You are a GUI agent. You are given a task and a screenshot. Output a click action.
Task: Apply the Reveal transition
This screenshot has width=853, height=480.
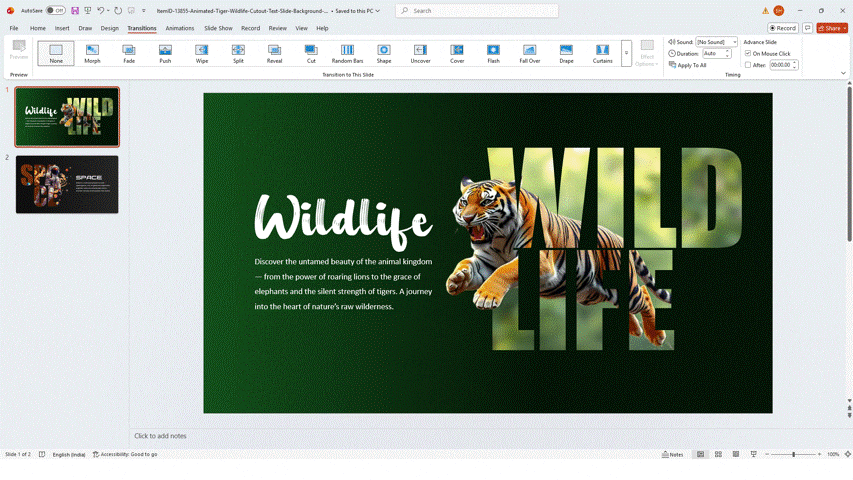(x=275, y=53)
